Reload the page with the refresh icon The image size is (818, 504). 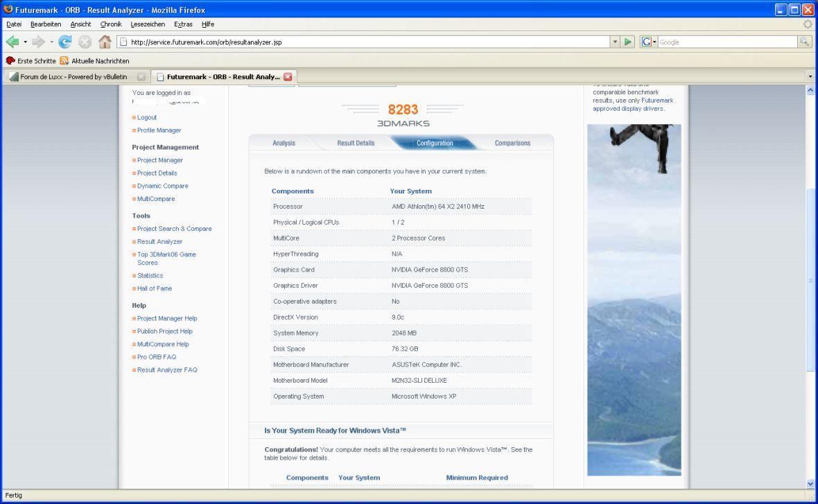tap(64, 42)
